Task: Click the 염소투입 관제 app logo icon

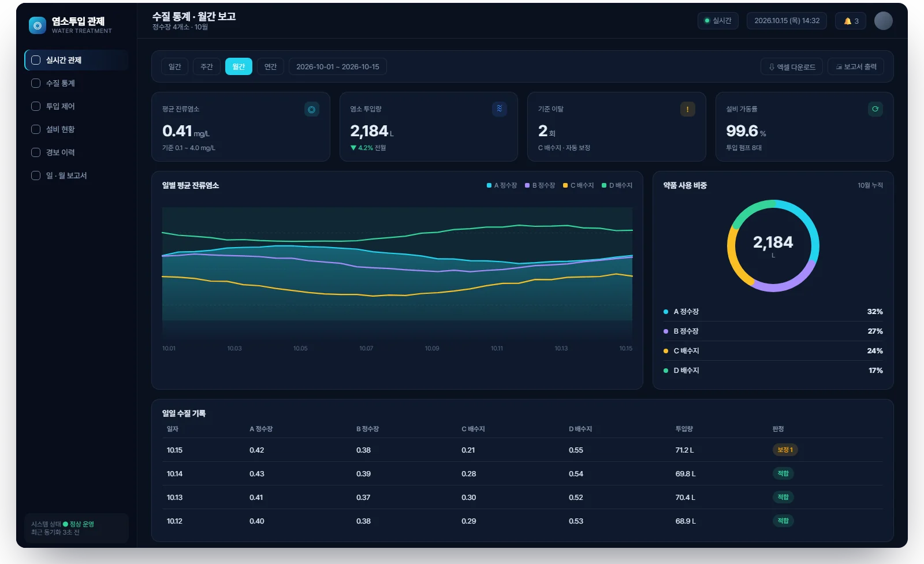Action: point(38,25)
